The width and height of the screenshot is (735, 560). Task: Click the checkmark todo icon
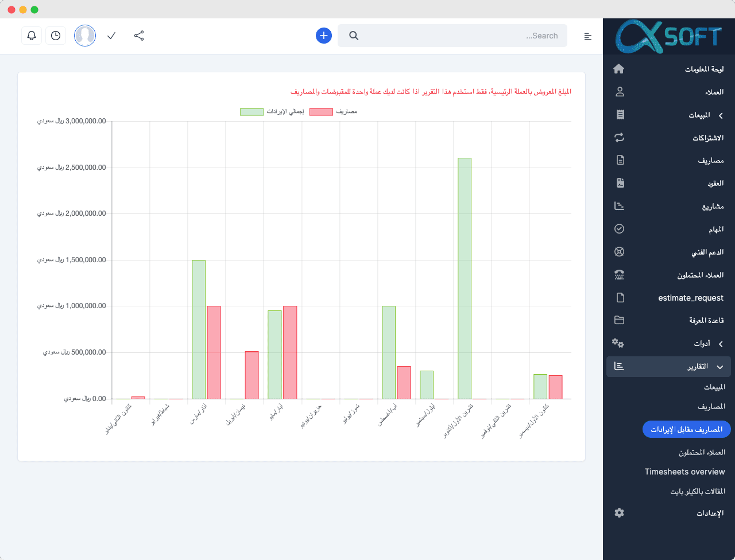[111, 36]
